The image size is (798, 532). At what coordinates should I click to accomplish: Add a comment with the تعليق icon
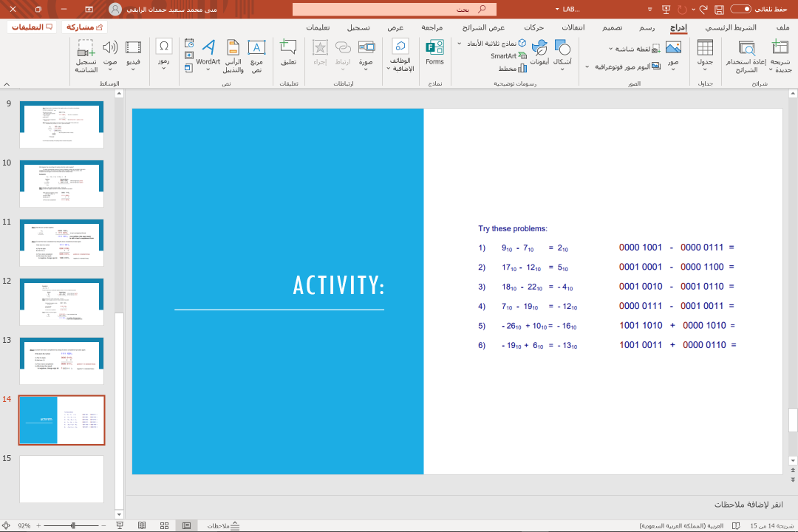click(288, 48)
